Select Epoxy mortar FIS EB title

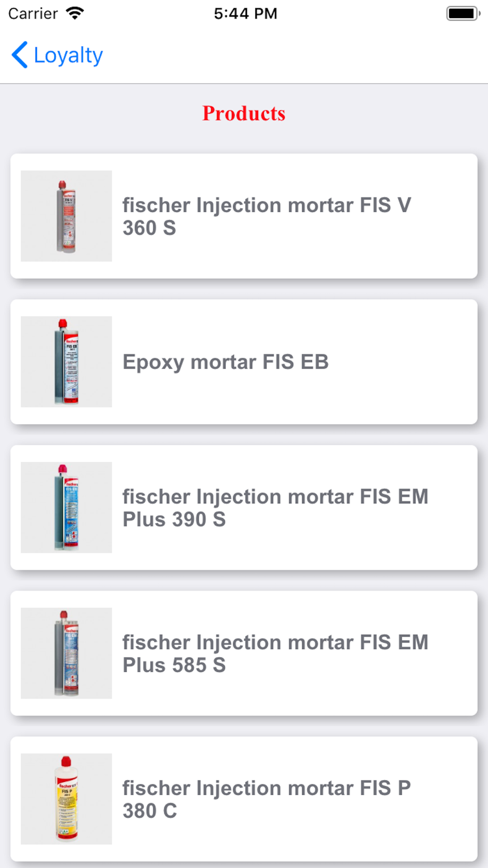pos(225,362)
